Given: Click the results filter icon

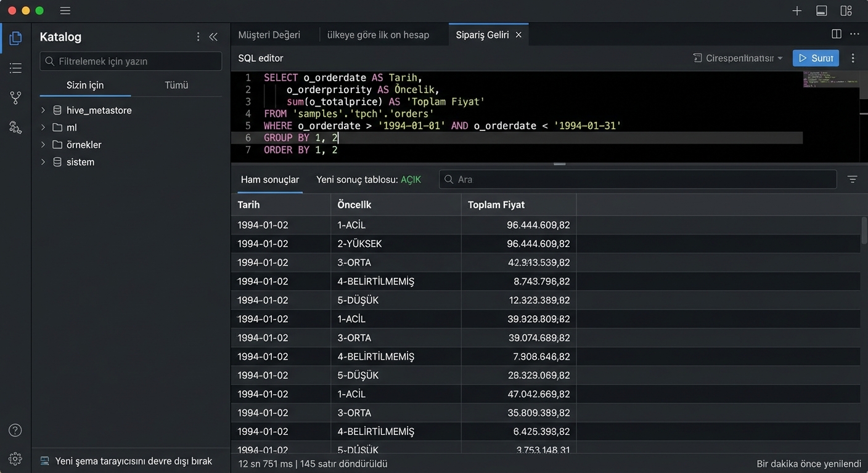Looking at the screenshot, I should coord(852,179).
